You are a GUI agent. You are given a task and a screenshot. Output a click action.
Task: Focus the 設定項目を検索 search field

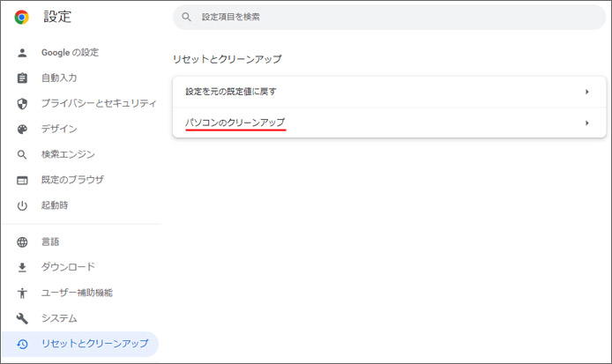[x=389, y=17]
